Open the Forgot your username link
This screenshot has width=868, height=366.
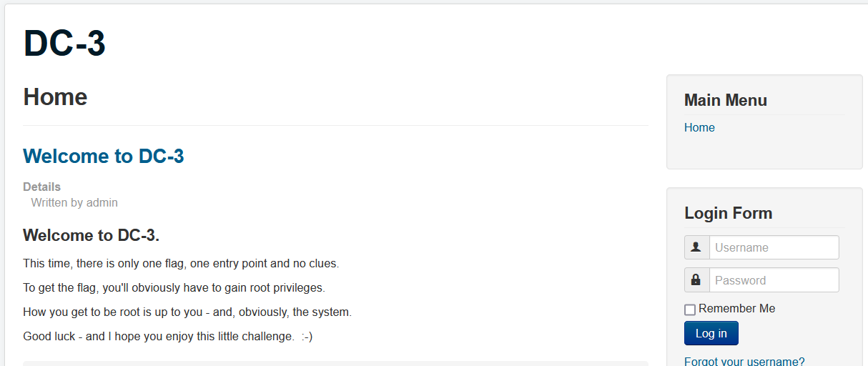[x=744, y=361]
